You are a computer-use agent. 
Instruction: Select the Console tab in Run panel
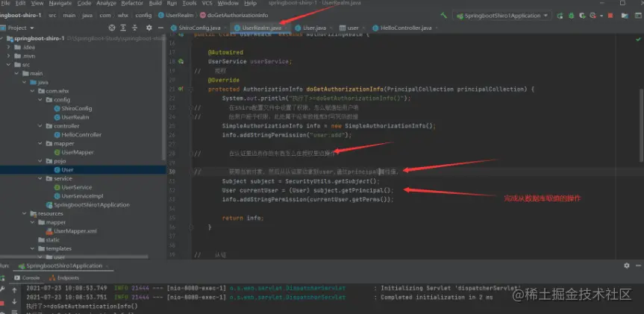pos(27,278)
